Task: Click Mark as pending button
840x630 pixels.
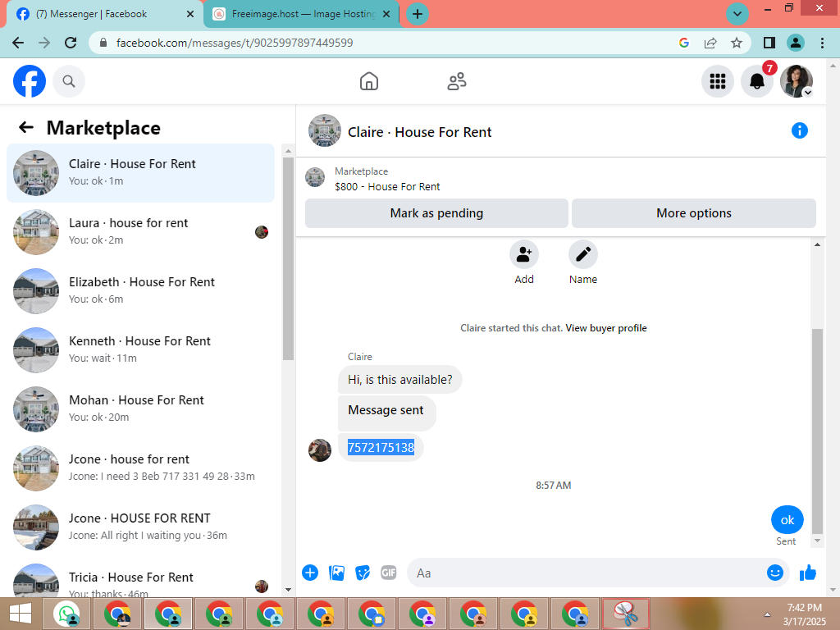Action: click(436, 213)
